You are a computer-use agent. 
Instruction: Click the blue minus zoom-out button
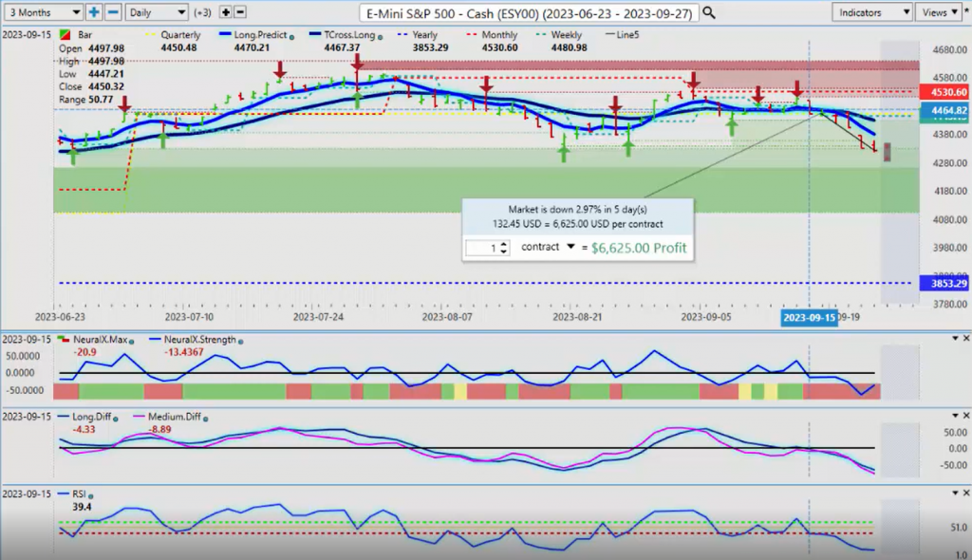(x=113, y=12)
